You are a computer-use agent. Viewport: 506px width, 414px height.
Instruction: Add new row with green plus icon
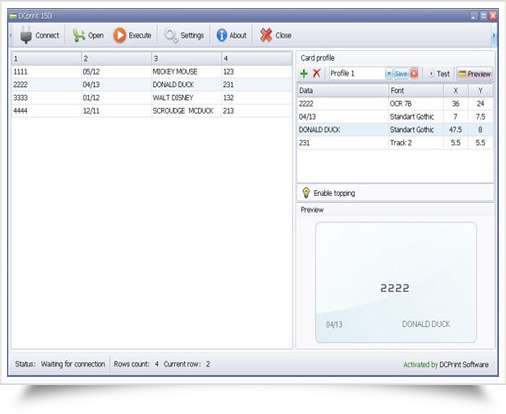pyautogui.click(x=304, y=74)
